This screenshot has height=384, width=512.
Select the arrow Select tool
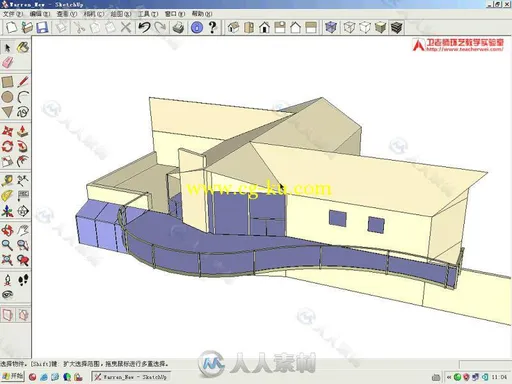click(x=7, y=48)
